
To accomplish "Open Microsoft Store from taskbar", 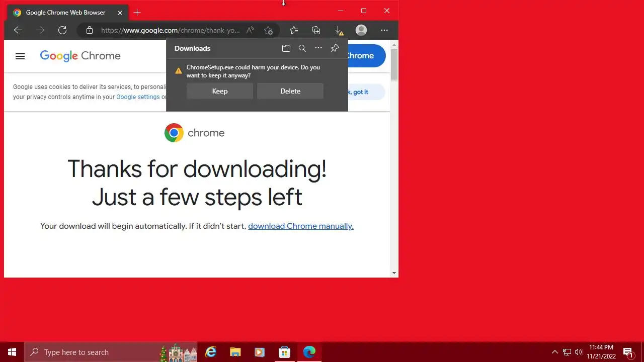I will pyautogui.click(x=284, y=352).
